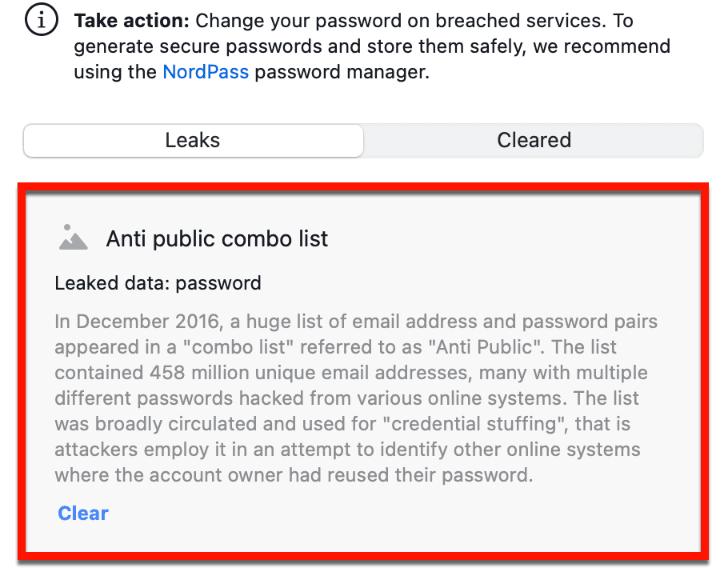Click the bold 'Take action:' label

tap(132, 21)
